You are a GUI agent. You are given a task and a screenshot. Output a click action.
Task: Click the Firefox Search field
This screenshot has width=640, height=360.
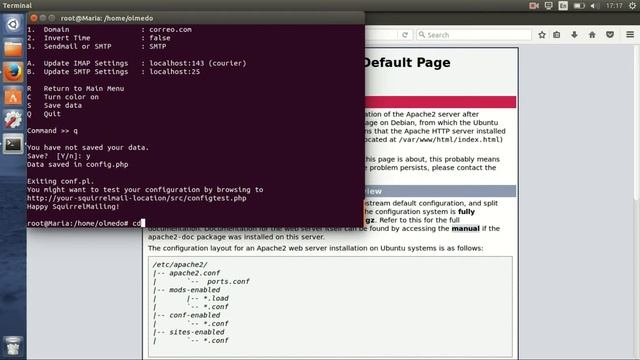pos(474,35)
